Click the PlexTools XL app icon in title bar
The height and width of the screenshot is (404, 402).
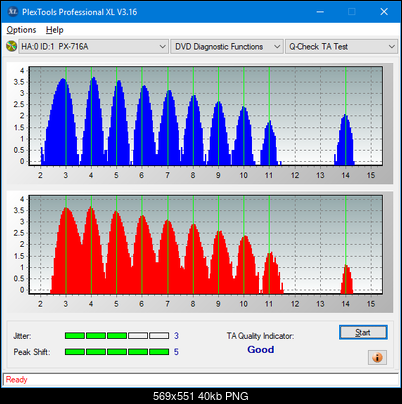tap(13, 12)
